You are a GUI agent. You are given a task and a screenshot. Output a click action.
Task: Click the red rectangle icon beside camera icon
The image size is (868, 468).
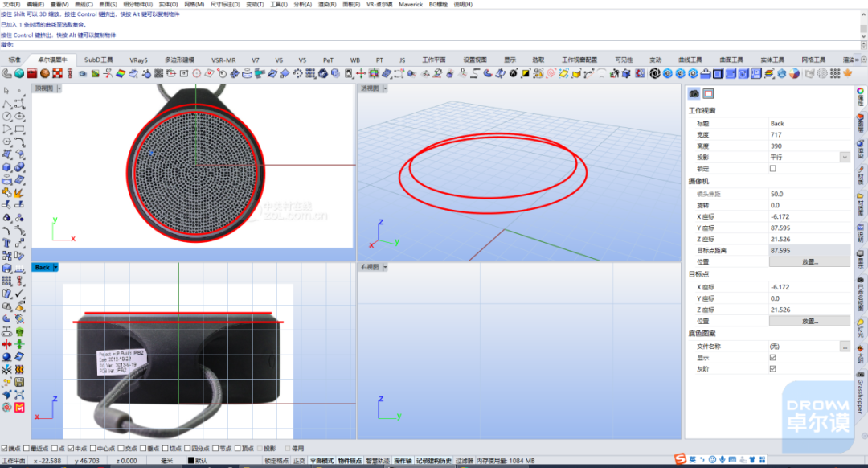709,93
